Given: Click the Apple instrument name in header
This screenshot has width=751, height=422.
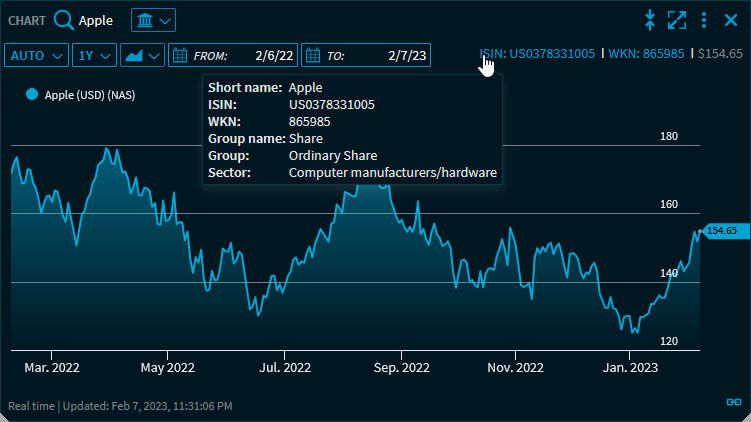Looking at the screenshot, I should coord(96,20).
